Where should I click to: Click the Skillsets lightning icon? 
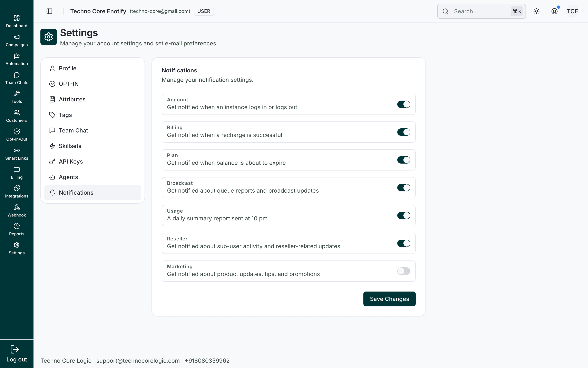52,146
